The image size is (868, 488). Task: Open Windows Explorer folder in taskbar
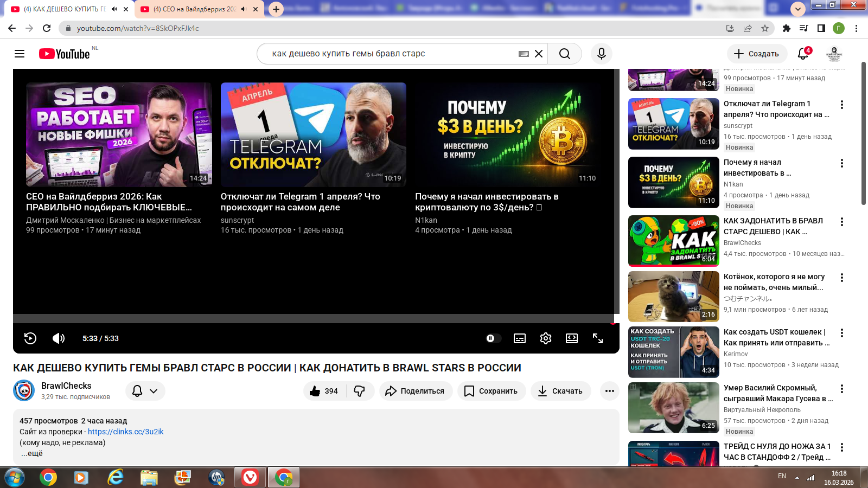pyautogui.click(x=149, y=477)
